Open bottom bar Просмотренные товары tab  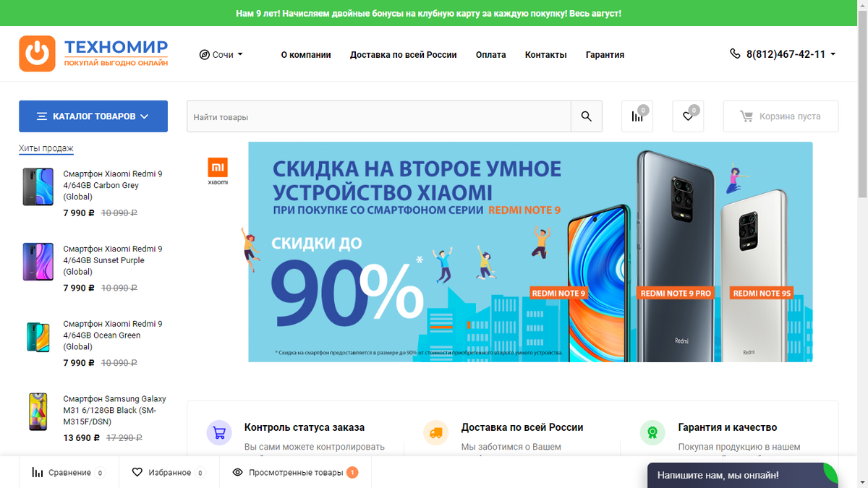tap(295, 473)
